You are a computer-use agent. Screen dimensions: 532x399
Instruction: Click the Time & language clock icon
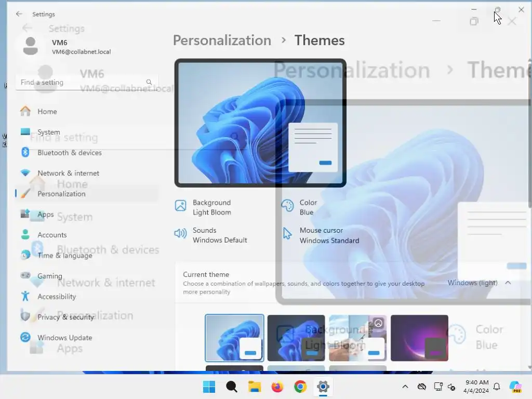click(x=25, y=255)
